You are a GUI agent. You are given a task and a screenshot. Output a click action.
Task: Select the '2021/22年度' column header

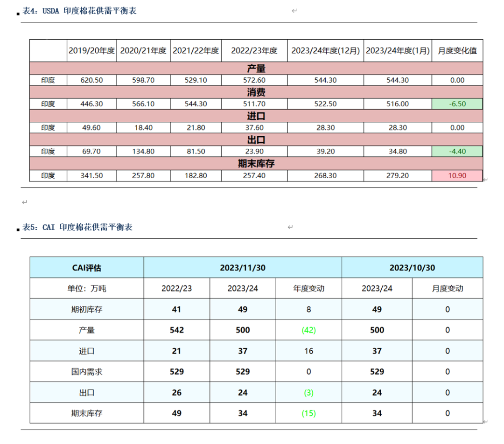pos(196,50)
